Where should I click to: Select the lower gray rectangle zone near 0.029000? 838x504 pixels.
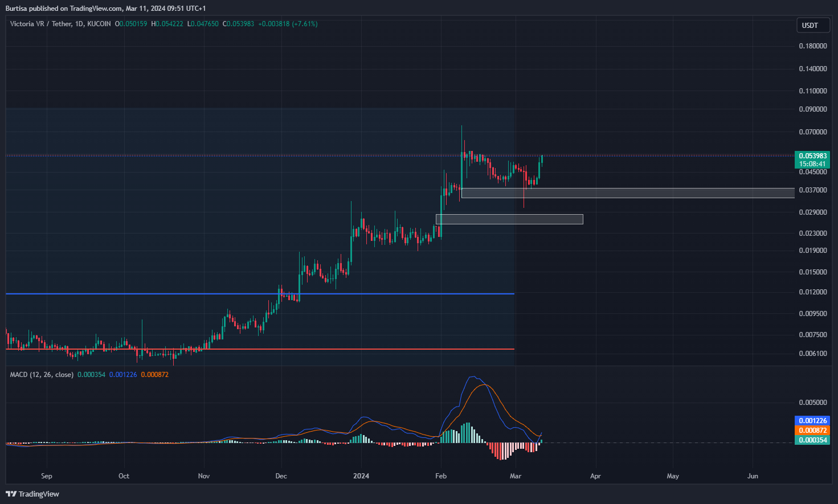point(509,219)
